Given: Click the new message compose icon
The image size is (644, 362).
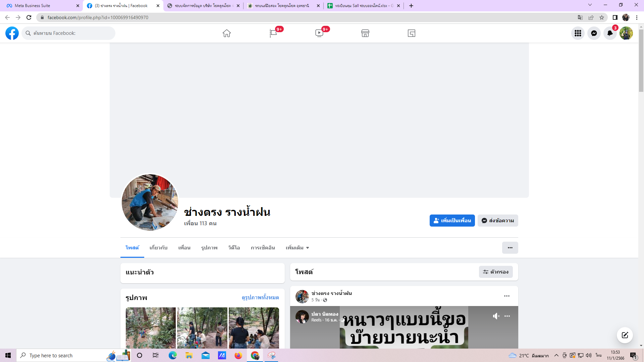Looking at the screenshot, I should [x=625, y=335].
